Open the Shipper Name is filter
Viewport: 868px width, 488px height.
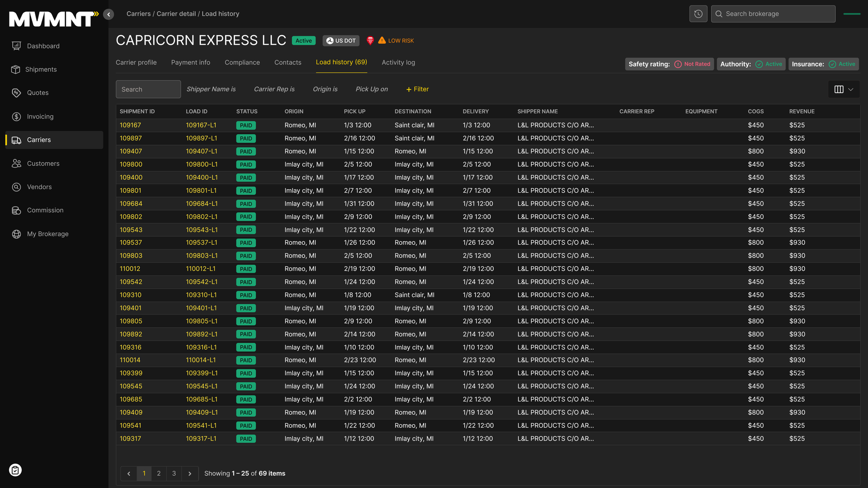point(211,89)
